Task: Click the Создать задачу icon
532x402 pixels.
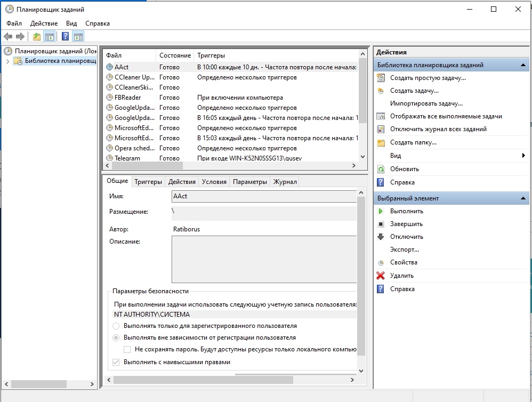Action: tap(381, 91)
